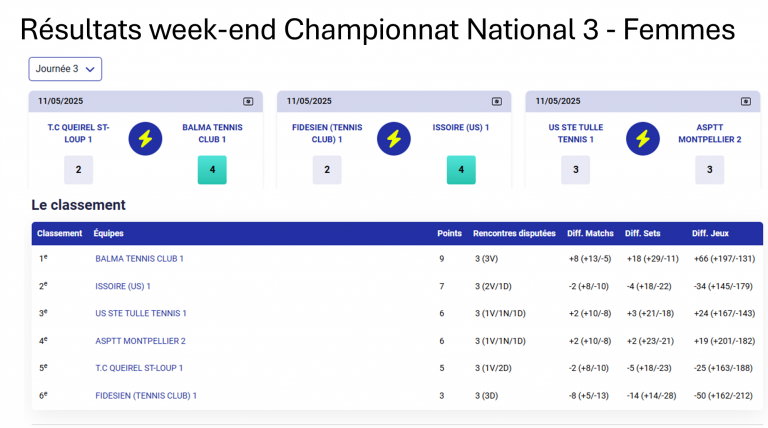This screenshot has width=768, height=428.
Task: Click match sheet icon on Tulle–Montpellier card
Action: (745, 101)
